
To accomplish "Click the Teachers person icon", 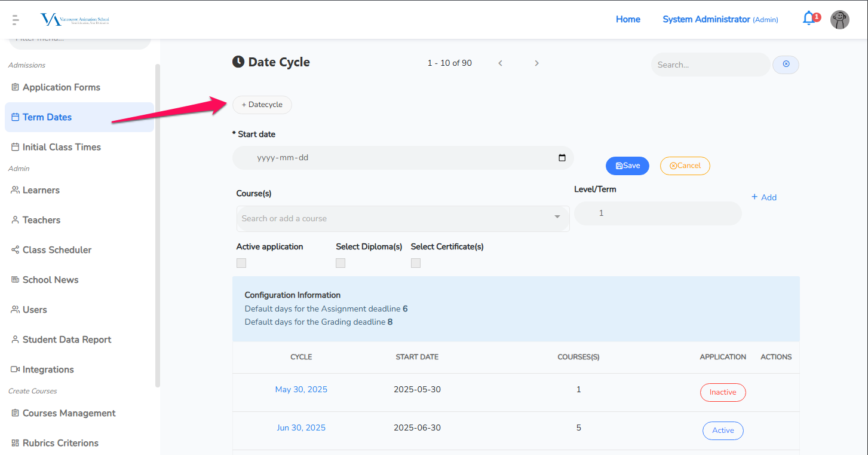I will click(x=16, y=220).
